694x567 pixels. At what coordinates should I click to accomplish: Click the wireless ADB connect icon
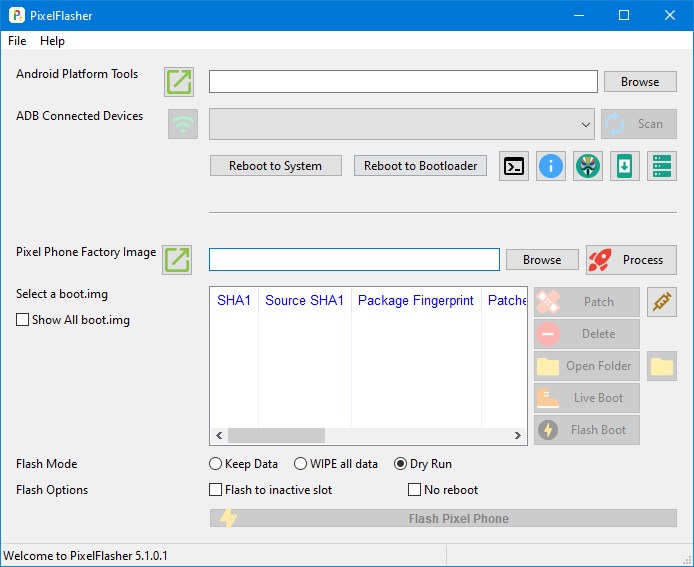coord(183,124)
